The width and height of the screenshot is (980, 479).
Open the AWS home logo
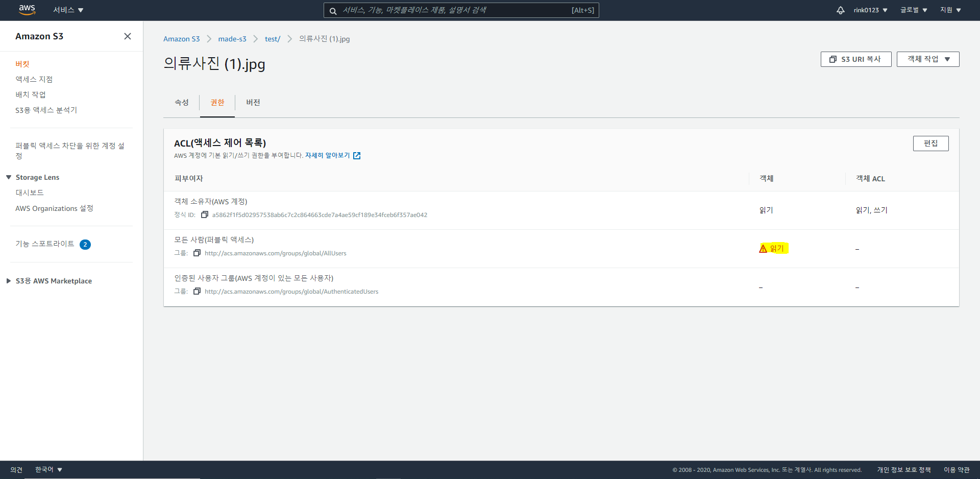coord(27,10)
